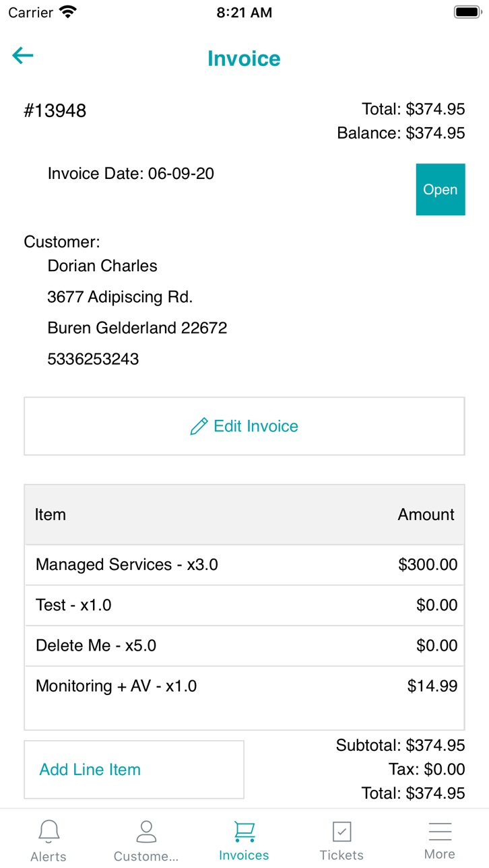
Task: Tap the Invoices shopping cart icon
Action: [x=244, y=832]
